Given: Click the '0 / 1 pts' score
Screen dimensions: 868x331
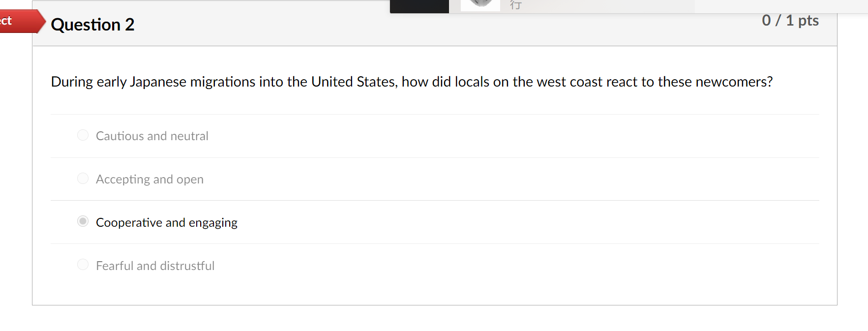Looking at the screenshot, I should 790,20.
